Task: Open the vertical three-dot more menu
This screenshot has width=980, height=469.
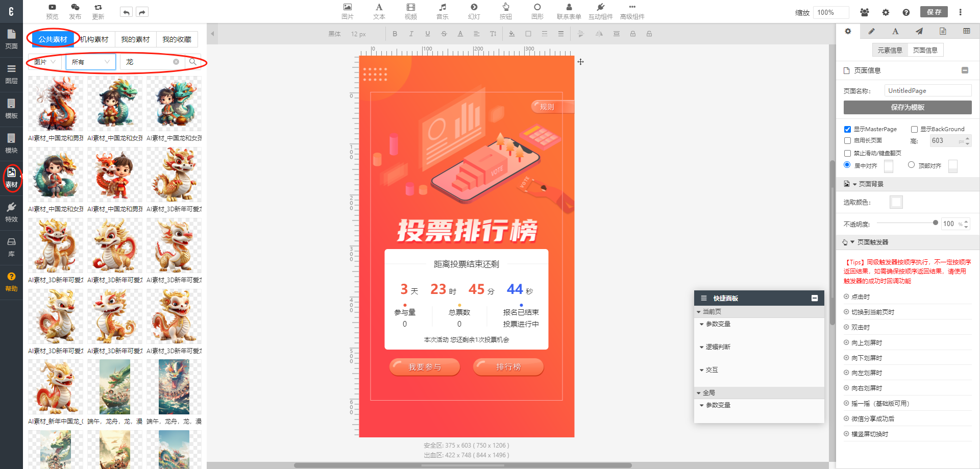Action: point(960,12)
